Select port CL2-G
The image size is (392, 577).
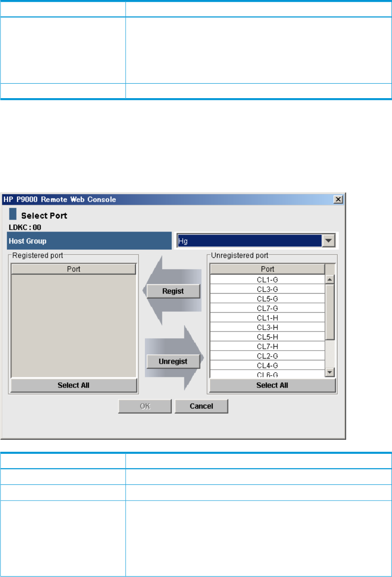[x=268, y=356]
